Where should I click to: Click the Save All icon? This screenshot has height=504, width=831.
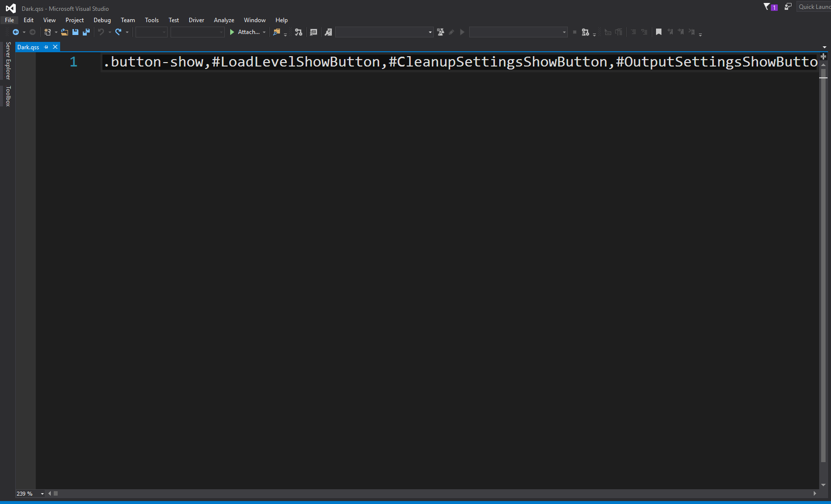[86, 32]
